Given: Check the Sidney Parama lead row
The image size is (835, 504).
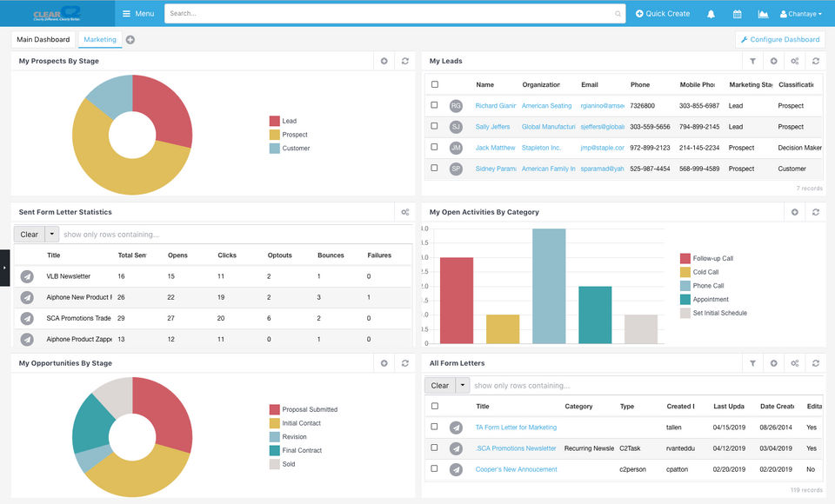Looking at the screenshot, I should pos(435,168).
